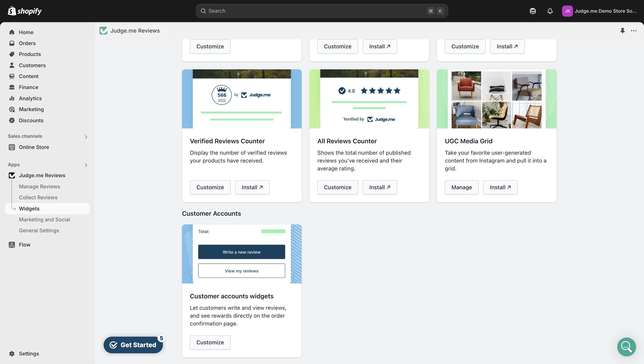Expand the Apps section
The image size is (644, 364).
86,165
